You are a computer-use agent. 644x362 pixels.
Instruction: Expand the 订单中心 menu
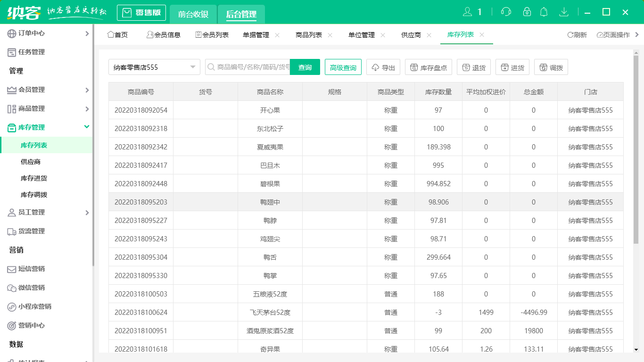pyautogui.click(x=87, y=33)
